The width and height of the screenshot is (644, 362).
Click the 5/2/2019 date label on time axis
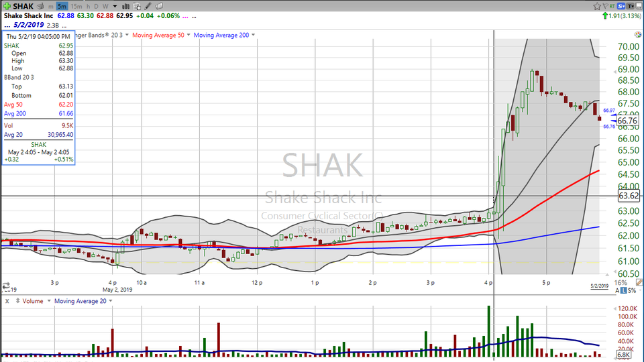pos(599,286)
